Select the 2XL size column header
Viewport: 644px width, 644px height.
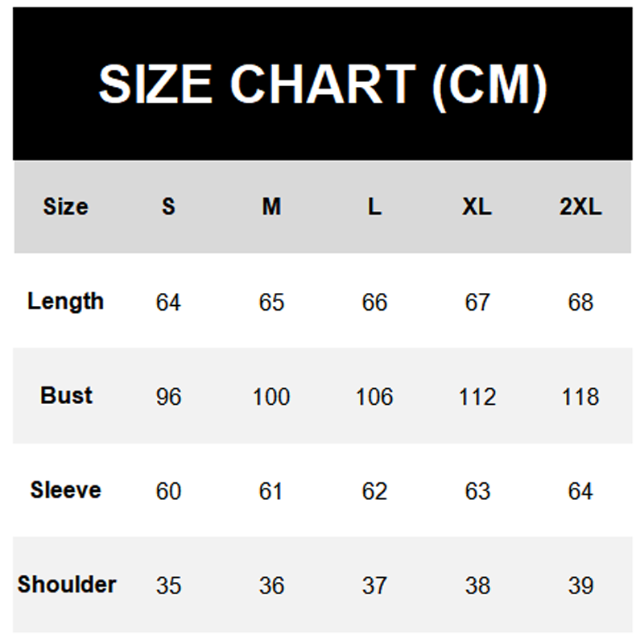point(580,207)
